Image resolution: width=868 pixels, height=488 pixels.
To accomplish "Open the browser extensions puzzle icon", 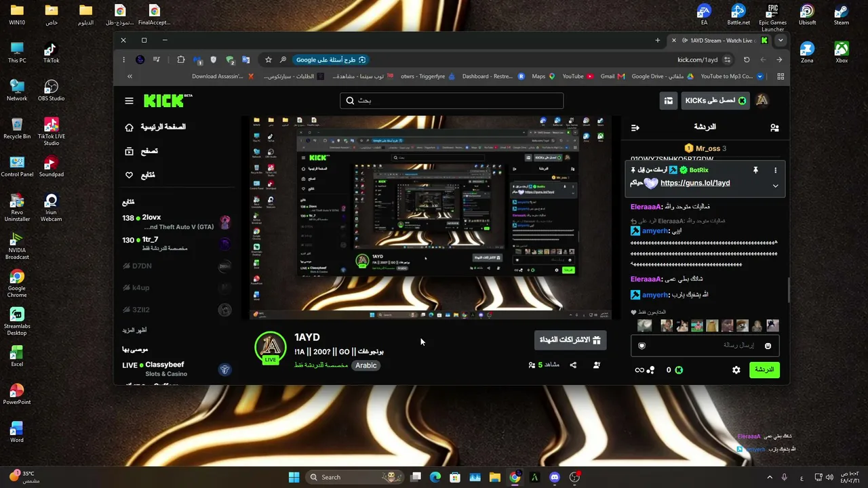I will point(181,60).
